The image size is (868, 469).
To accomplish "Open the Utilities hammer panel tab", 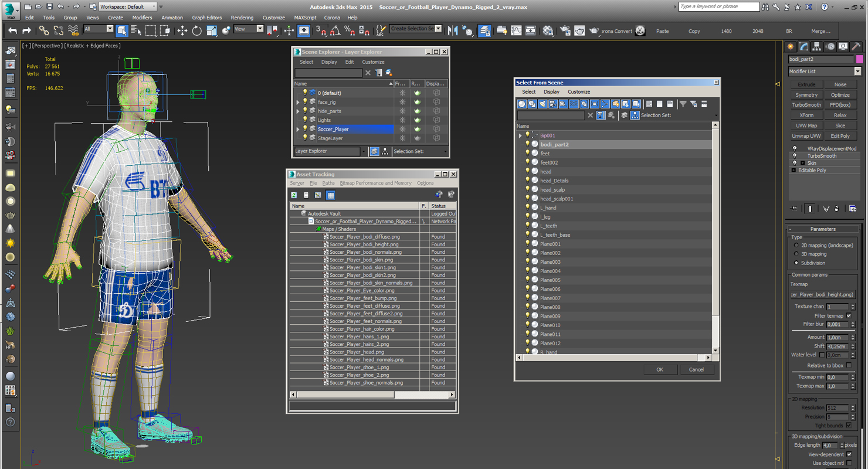I will [x=856, y=46].
